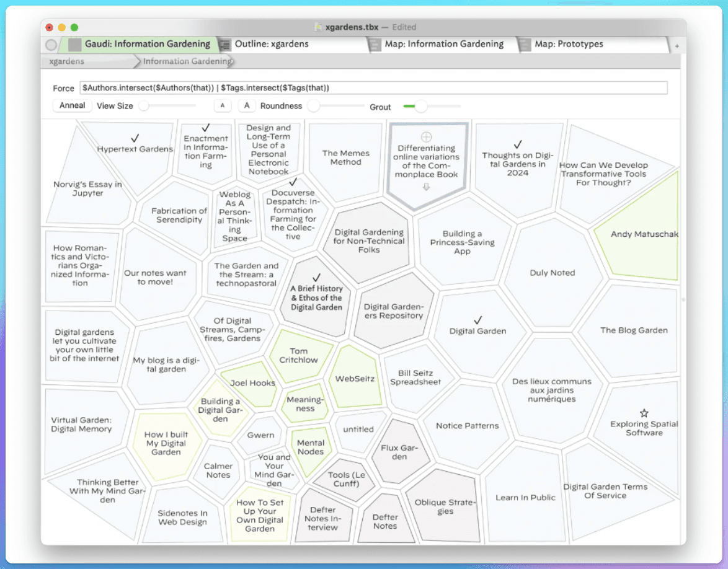Click the Bill Seitz Spreadsheet note
The width and height of the screenshot is (728, 569).
415,377
